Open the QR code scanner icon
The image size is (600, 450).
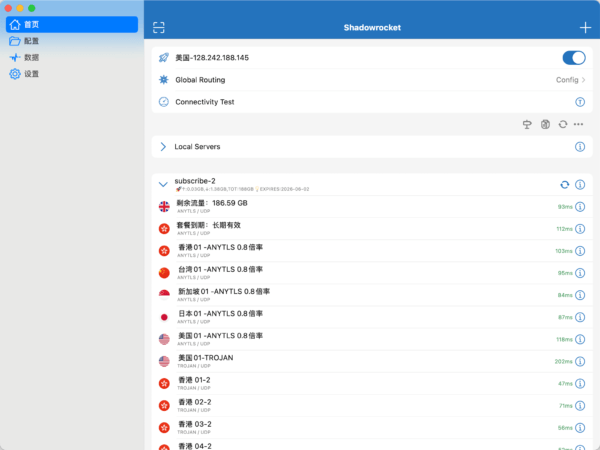(158, 28)
